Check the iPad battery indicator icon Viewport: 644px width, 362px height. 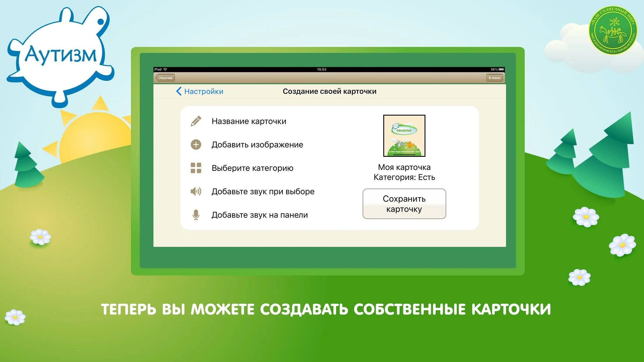[501, 69]
